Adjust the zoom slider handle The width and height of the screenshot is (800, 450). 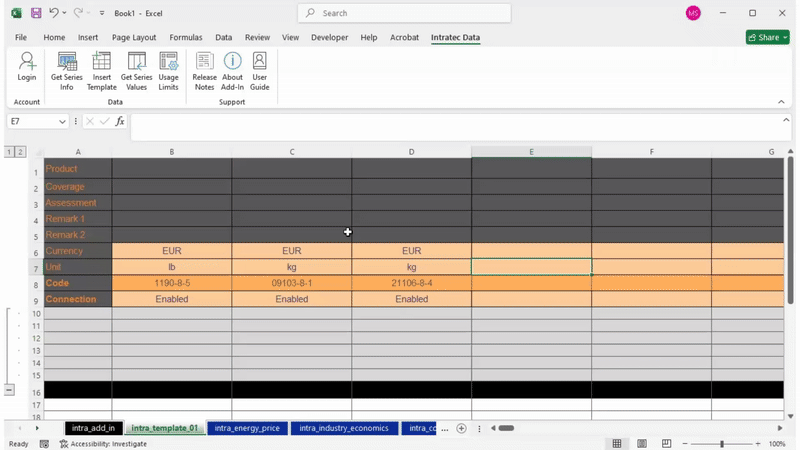pos(722,444)
